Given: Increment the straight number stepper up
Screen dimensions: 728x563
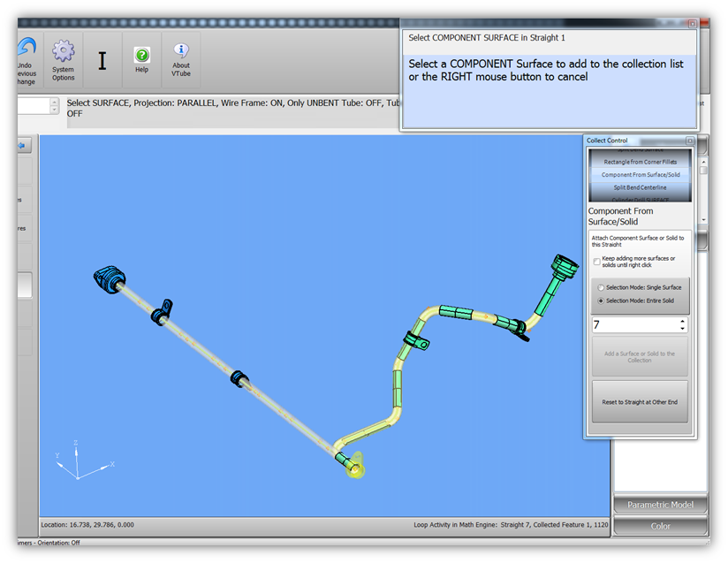Looking at the screenshot, I should (682, 322).
